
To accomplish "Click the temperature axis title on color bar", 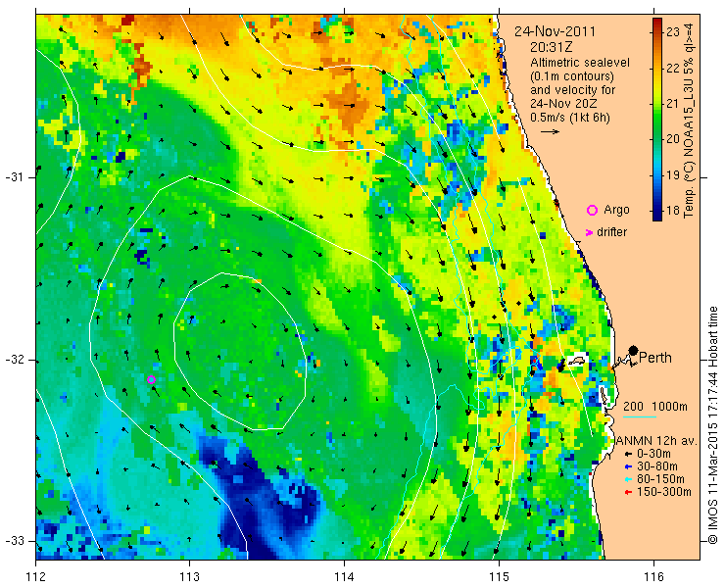I will click(689, 120).
